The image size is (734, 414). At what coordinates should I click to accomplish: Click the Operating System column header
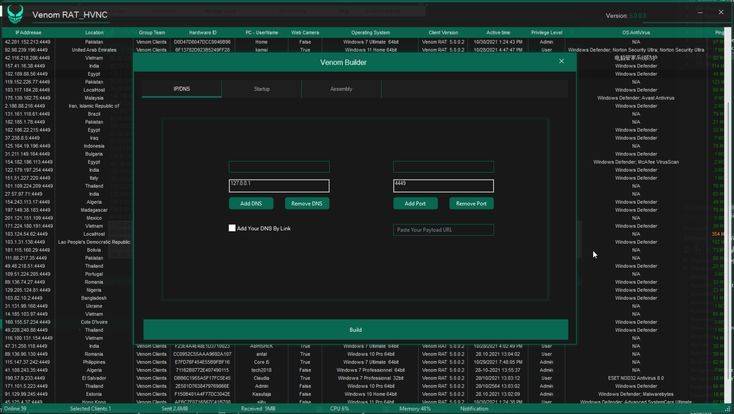[x=370, y=33]
